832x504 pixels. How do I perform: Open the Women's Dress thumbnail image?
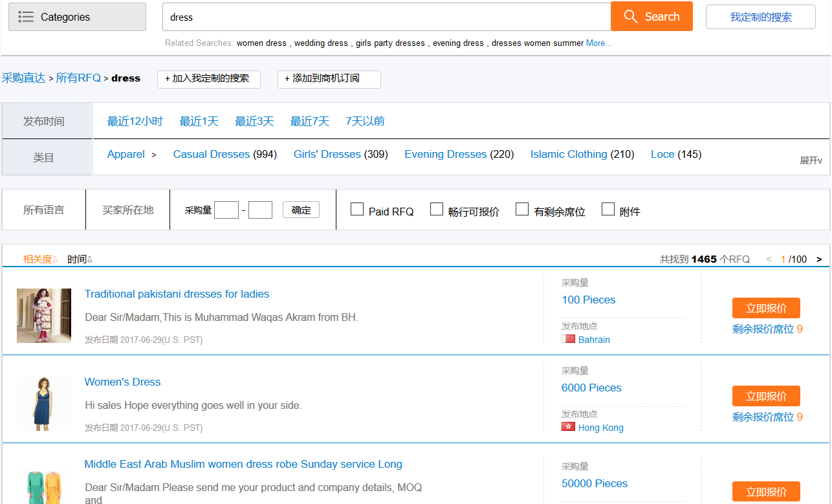click(x=44, y=404)
